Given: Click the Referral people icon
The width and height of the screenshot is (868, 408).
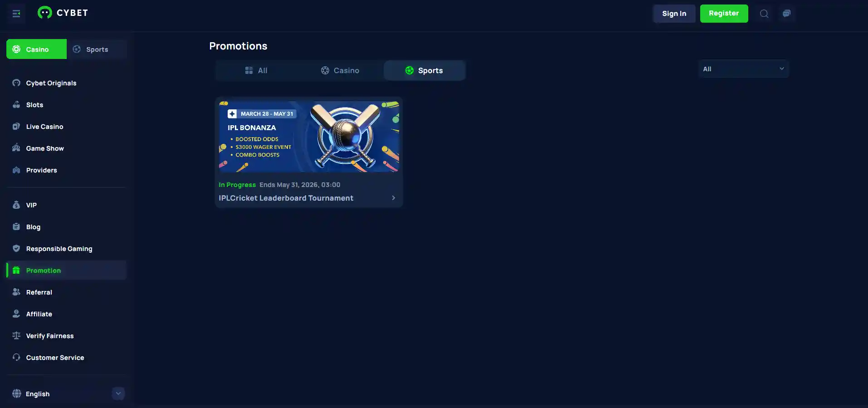Looking at the screenshot, I should pos(16,292).
